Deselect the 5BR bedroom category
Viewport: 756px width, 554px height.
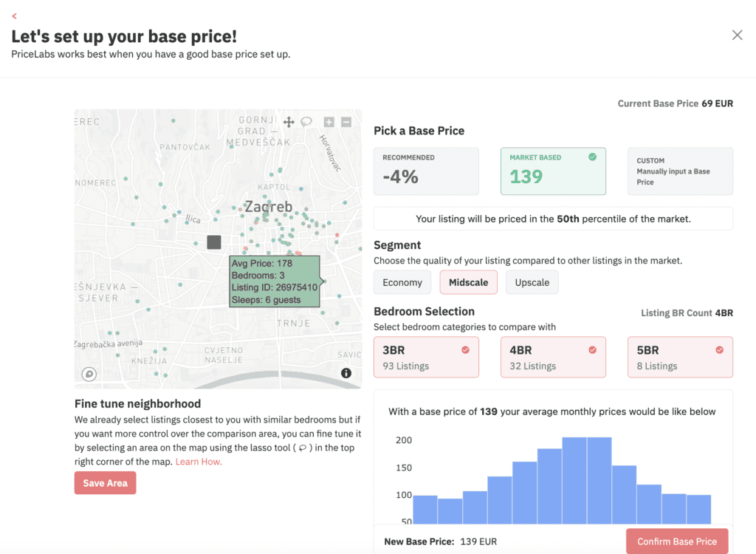point(680,358)
